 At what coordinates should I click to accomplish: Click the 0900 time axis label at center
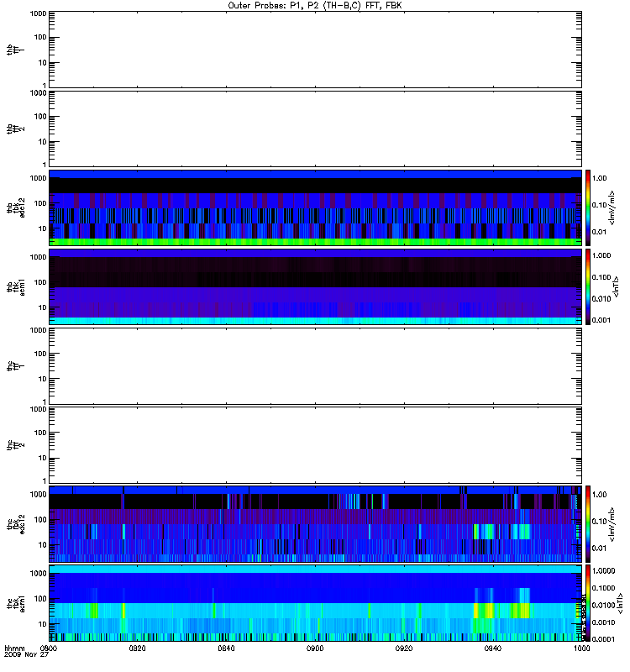click(315, 648)
